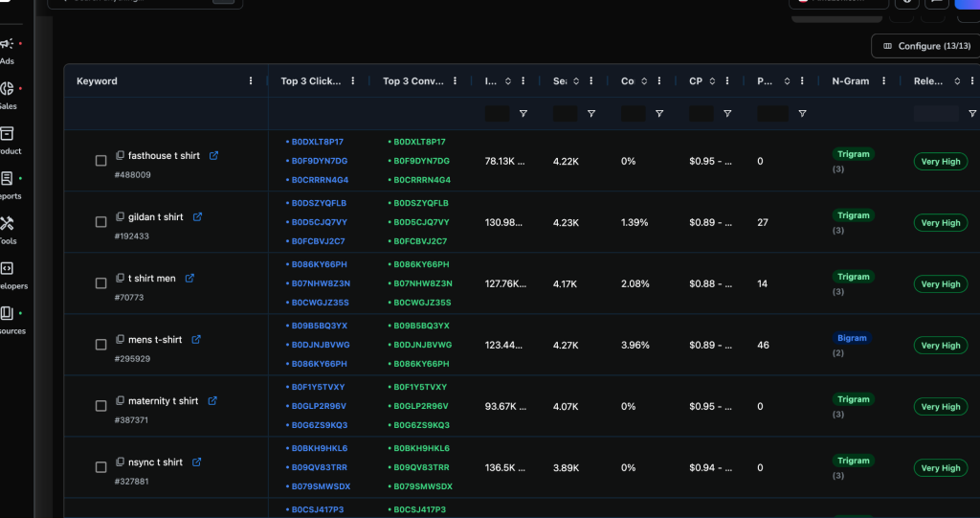Click the 3.96% conversion value
Image resolution: width=980 pixels, height=518 pixels.
[x=635, y=345]
